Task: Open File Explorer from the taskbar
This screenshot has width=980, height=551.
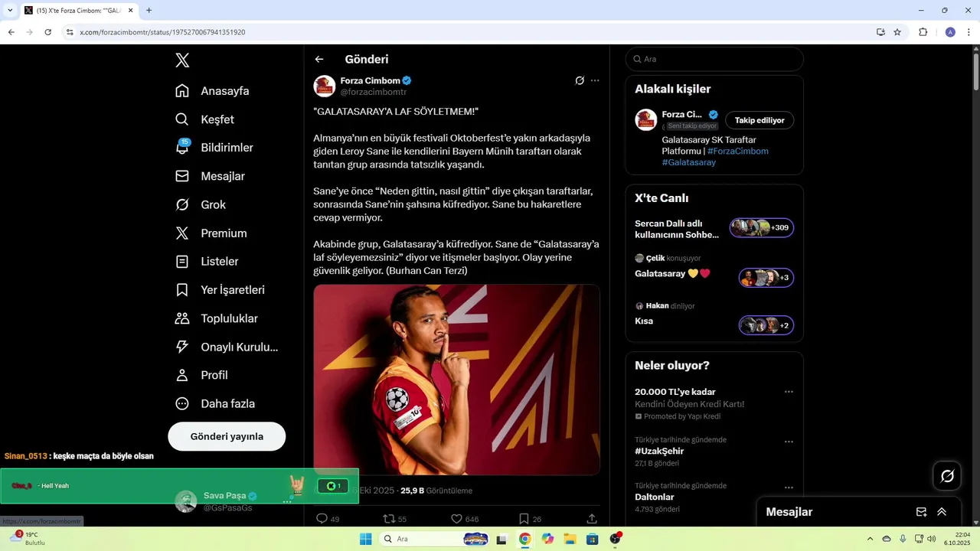Action: pos(570,539)
